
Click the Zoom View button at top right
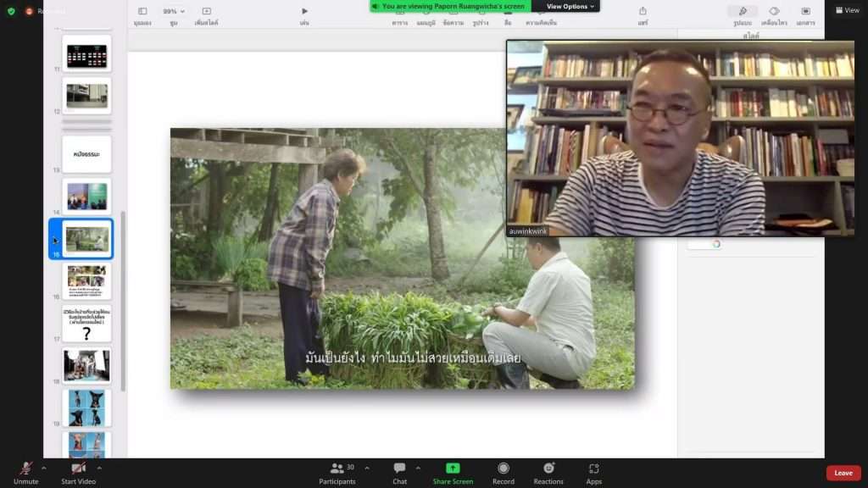tap(848, 10)
